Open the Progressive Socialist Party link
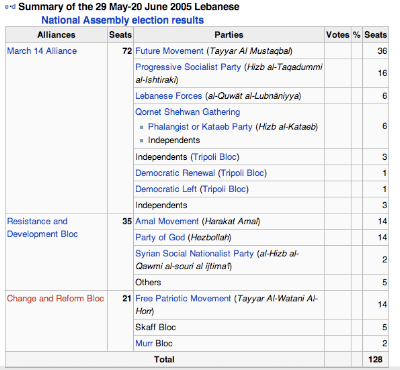400x370 pixels. click(188, 67)
